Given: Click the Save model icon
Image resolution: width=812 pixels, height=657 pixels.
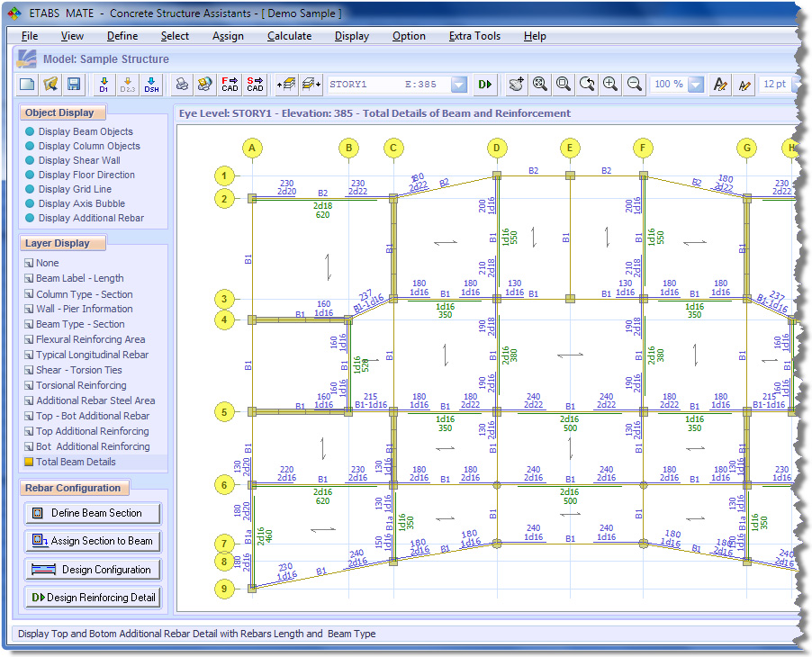Looking at the screenshot, I should click(x=74, y=85).
